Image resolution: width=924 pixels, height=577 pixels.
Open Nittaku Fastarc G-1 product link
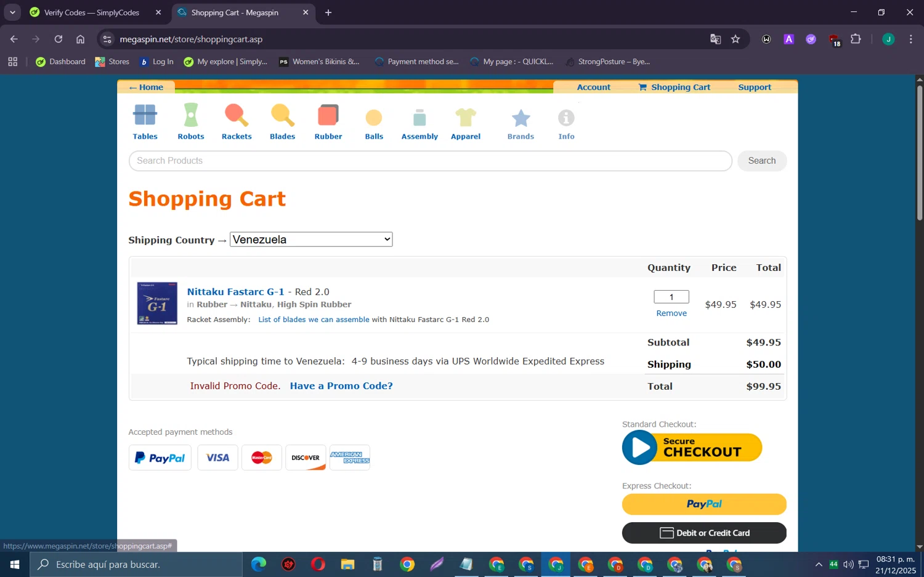click(x=235, y=292)
